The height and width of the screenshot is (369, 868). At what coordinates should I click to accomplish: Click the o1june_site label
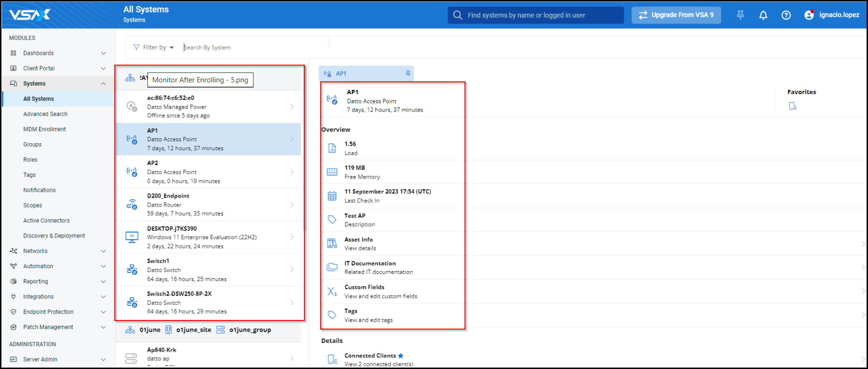coord(194,330)
